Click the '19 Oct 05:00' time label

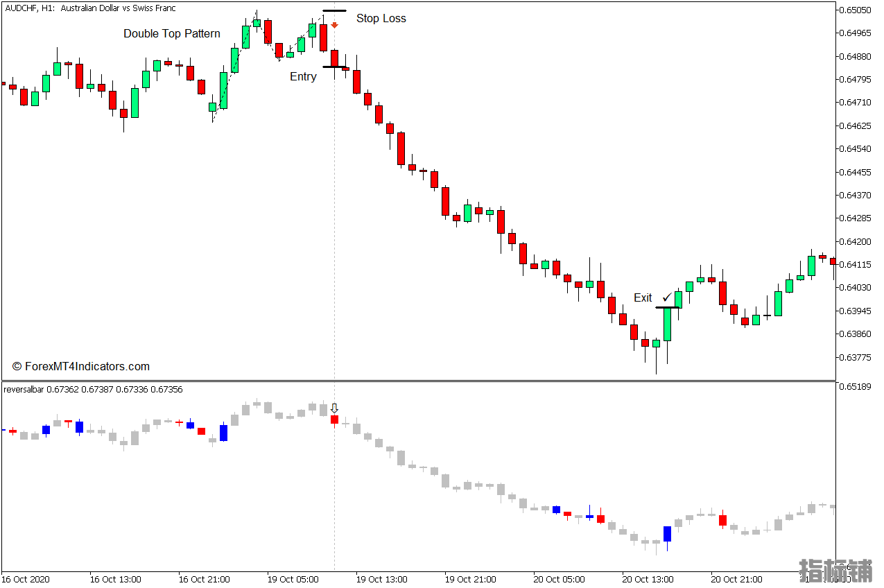293,579
